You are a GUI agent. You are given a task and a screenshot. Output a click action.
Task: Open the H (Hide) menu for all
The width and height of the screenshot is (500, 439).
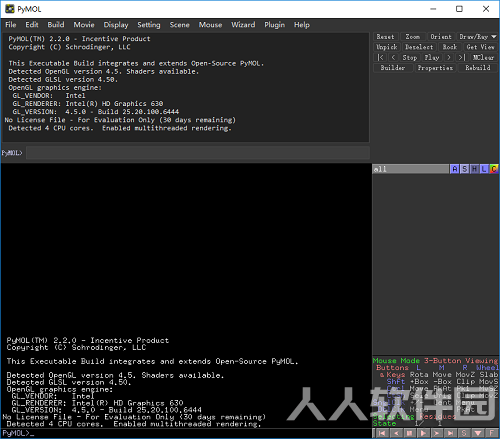pyautogui.click(x=474, y=169)
